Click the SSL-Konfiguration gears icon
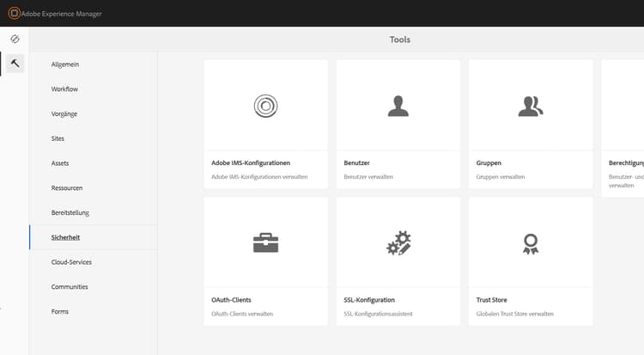Screen dimensions: 644x355 click(398, 243)
